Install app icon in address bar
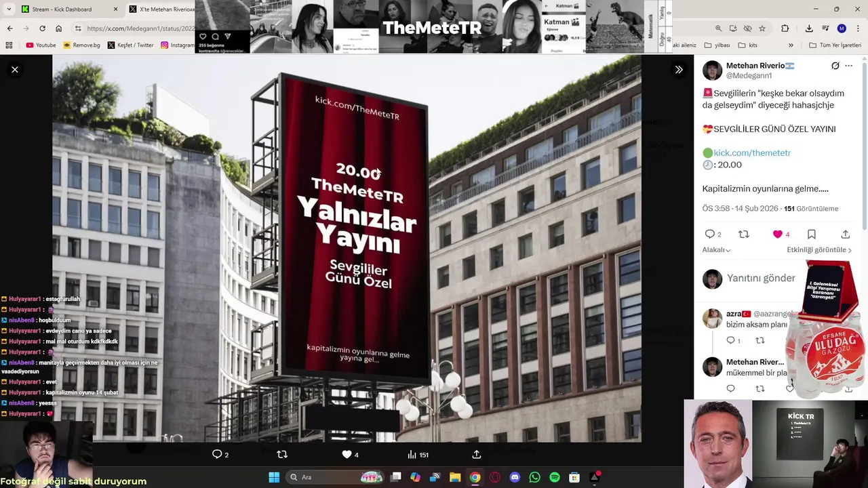This screenshot has height=488, width=868. tap(733, 28)
